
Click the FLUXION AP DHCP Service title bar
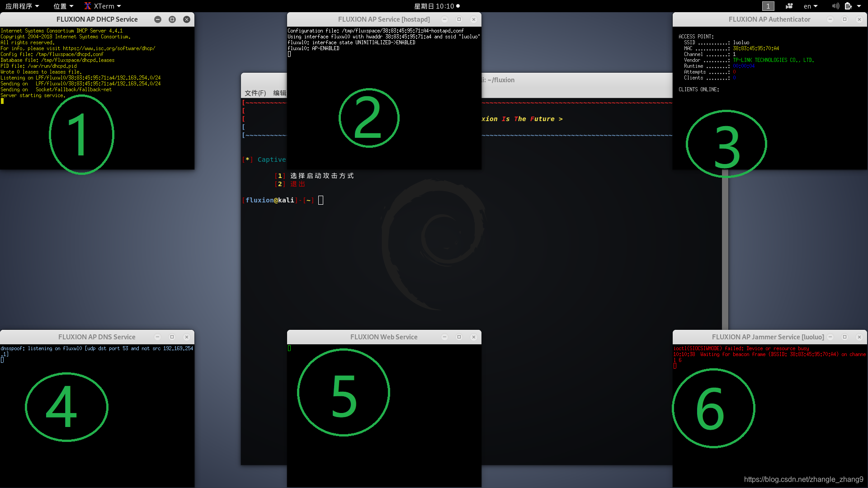97,19
